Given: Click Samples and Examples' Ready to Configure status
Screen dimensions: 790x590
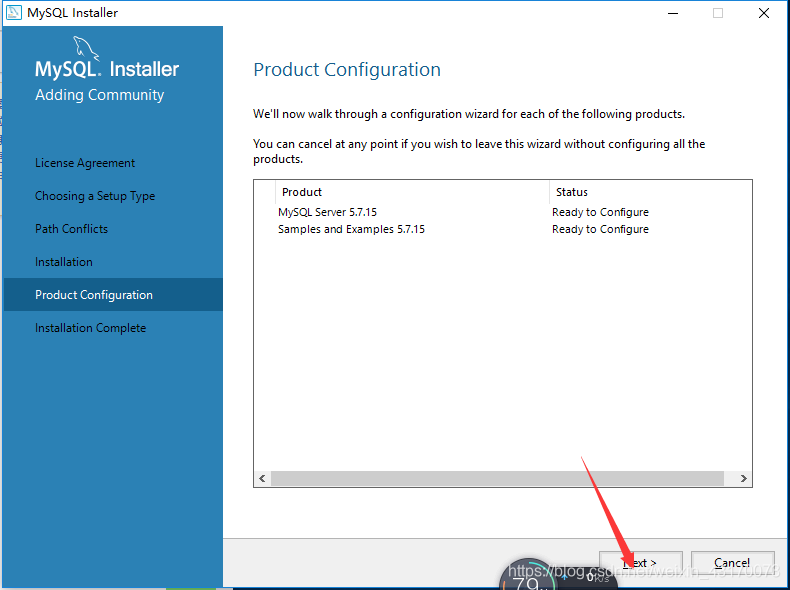Looking at the screenshot, I should pyautogui.click(x=600, y=229).
